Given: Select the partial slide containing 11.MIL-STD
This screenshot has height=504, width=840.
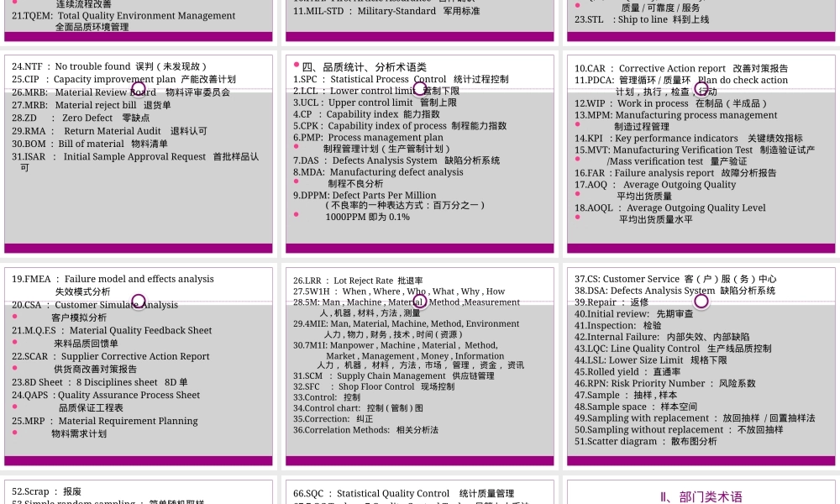Looking at the screenshot, I should click(419, 20).
